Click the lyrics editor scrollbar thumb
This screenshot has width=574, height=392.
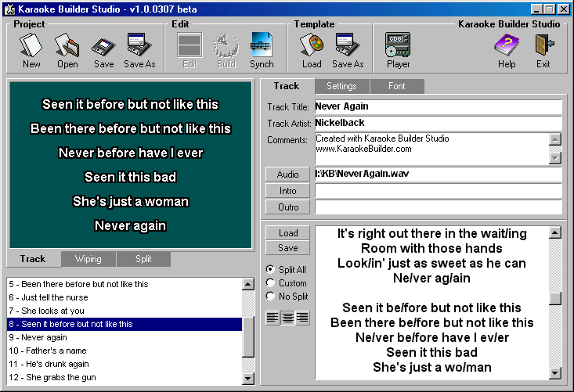pyautogui.click(x=555, y=298)
